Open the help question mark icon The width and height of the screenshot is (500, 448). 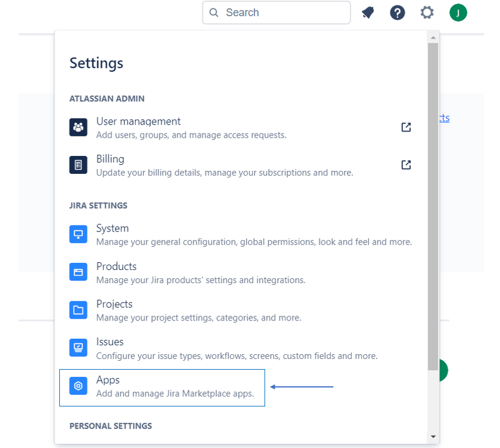coord(397,13)
